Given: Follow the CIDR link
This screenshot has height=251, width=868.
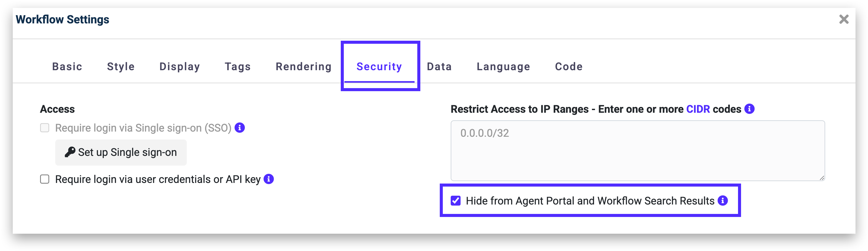Looking at the screenshot, I should [x=698, y=109].
